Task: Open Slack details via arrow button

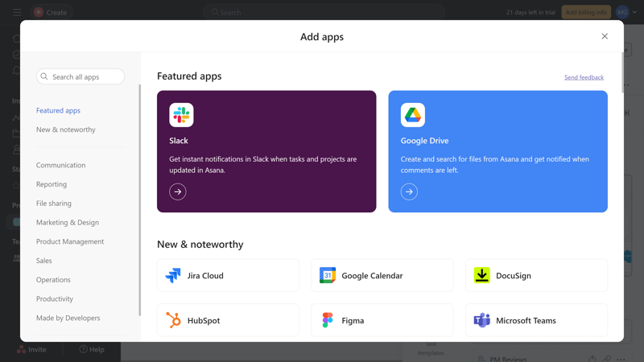Action: 178,191
